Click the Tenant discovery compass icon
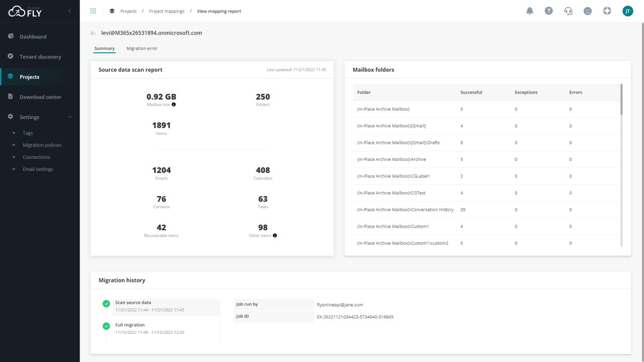This screenshot has height=362, width=644. tap(11, 56)
